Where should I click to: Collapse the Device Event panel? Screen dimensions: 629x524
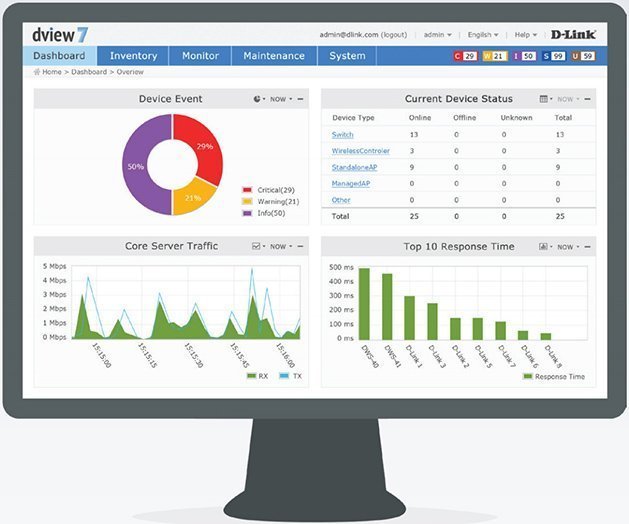(300, 99)
